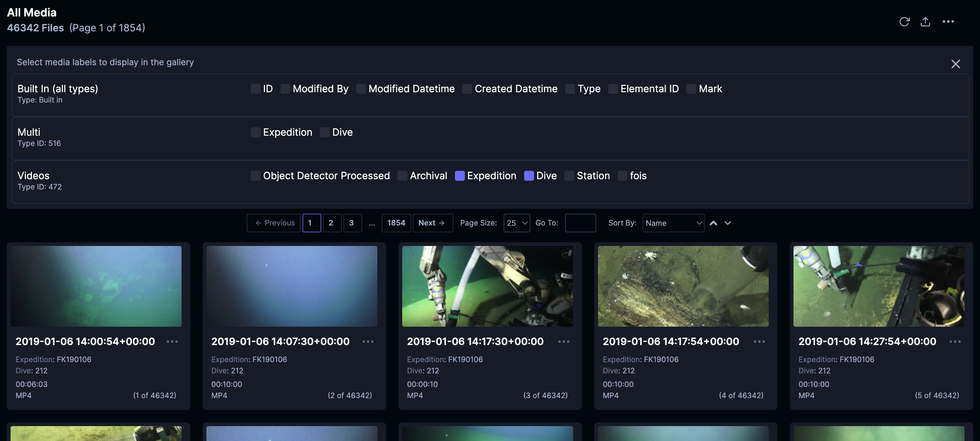Viewport: 980px width, 441px height.
Task: Jump to last page 1854
Action: click(396, 223)
